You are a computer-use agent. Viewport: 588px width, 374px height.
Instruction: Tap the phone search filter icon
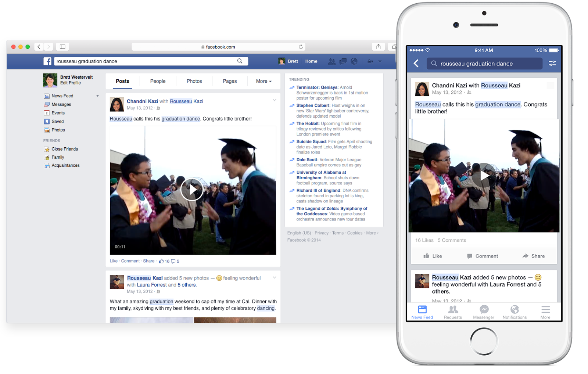coord(552,64)
